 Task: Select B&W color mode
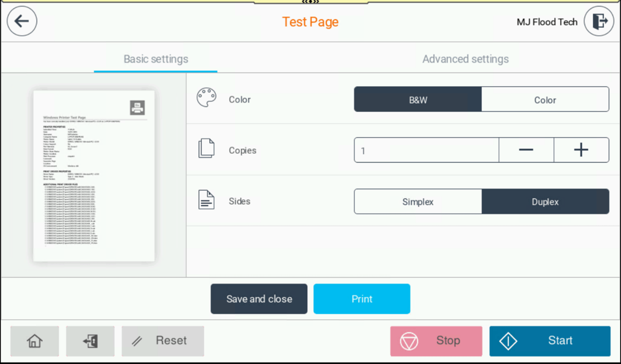pyautogui.click(x=418, y=99)
